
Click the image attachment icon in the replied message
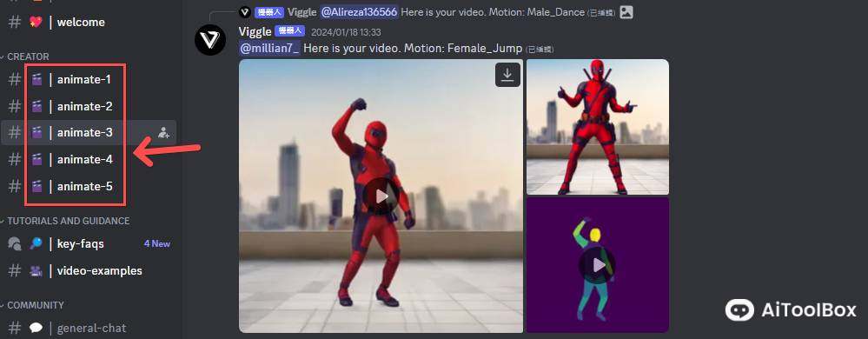pos(626,11)
